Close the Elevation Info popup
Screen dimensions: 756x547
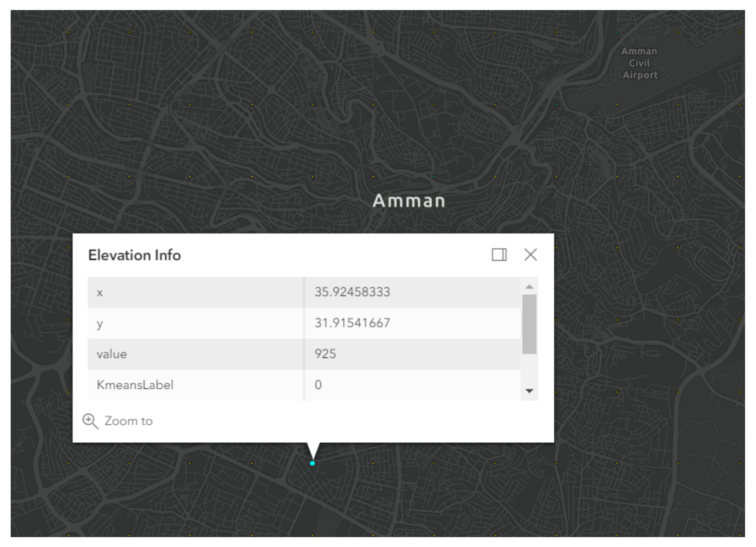[530, 255]
